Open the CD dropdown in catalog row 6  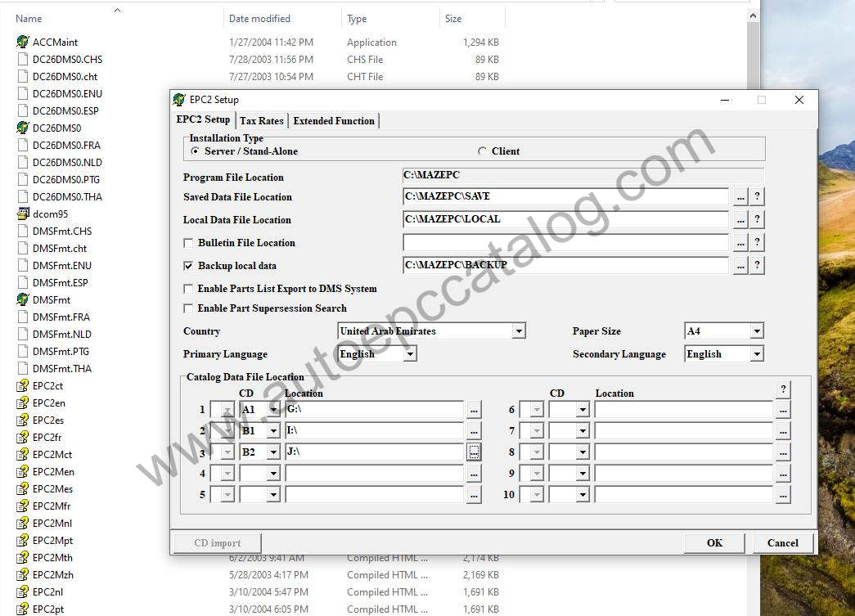[583, 409]
